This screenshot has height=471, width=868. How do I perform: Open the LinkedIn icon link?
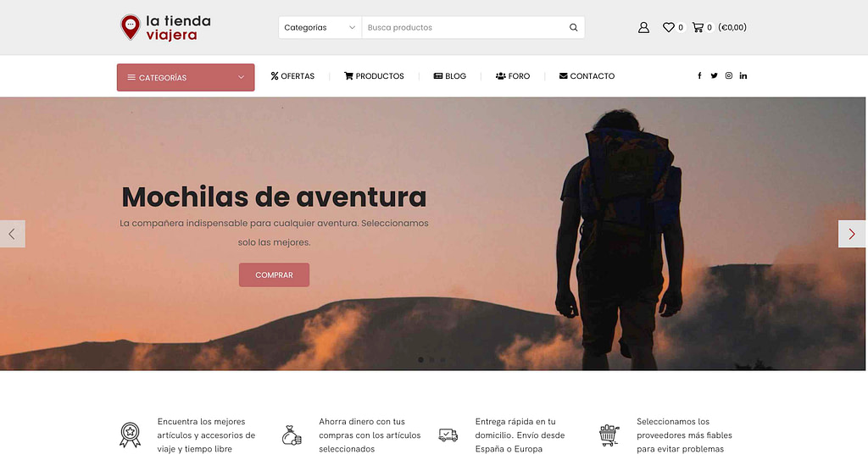[743, 76]
